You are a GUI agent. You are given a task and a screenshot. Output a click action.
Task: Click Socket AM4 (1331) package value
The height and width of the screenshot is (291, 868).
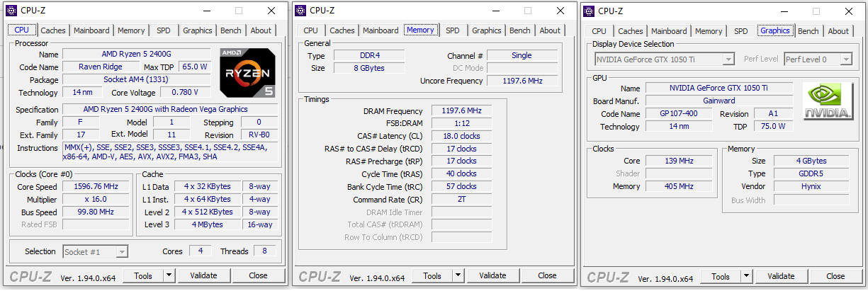pos(136,79)
